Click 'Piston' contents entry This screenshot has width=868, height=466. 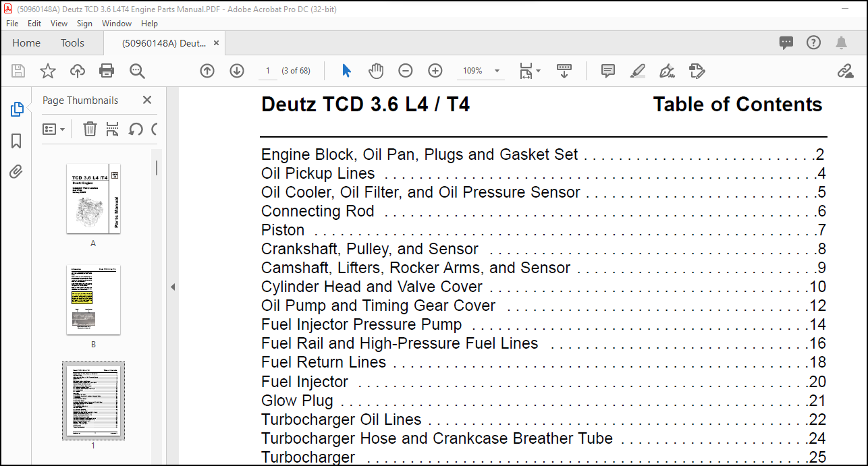tap(283, 230)
